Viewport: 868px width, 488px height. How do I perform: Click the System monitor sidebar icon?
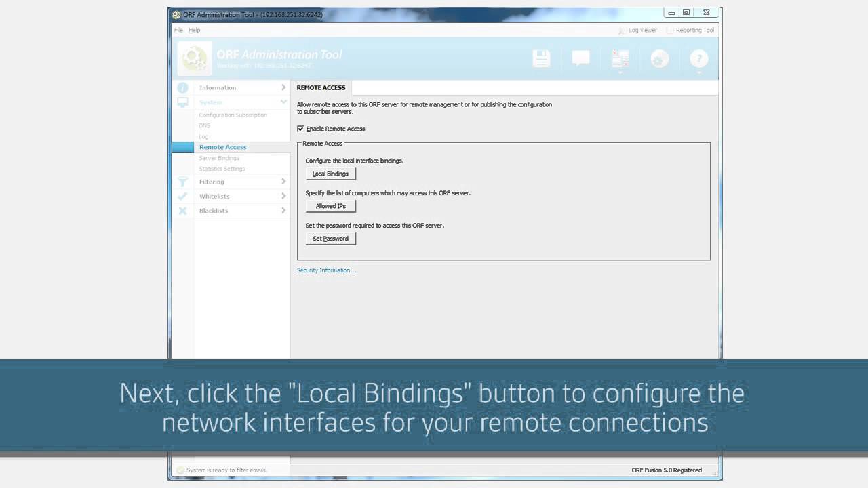point(182,102)
